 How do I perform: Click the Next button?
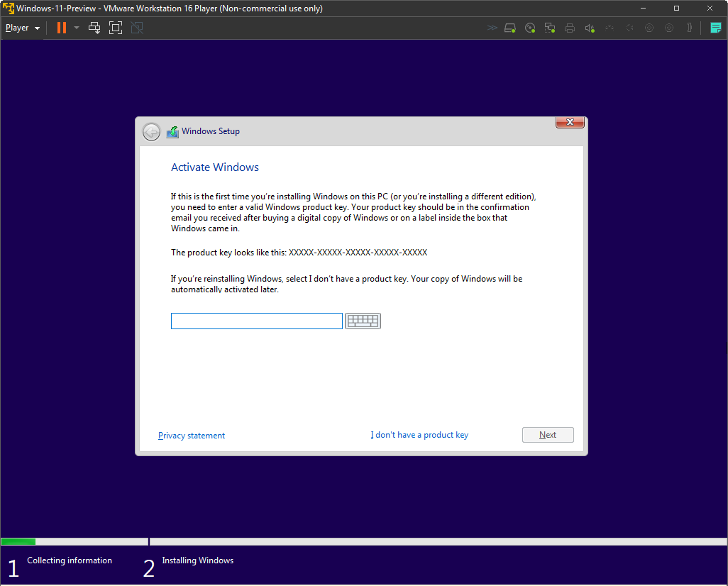pos(548,435)
